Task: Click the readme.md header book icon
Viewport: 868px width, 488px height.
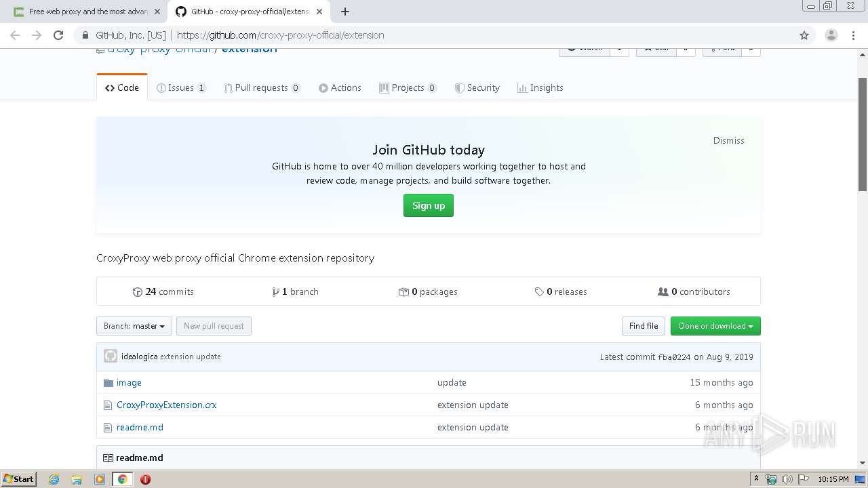Action: click(108, 457)
